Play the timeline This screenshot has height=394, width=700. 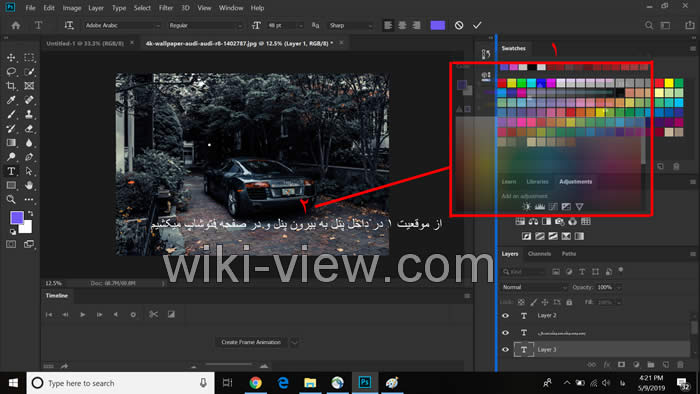click(83, 315)
